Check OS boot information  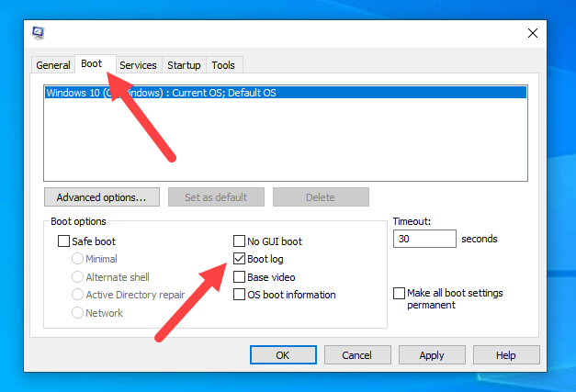(x=239, y=295)
